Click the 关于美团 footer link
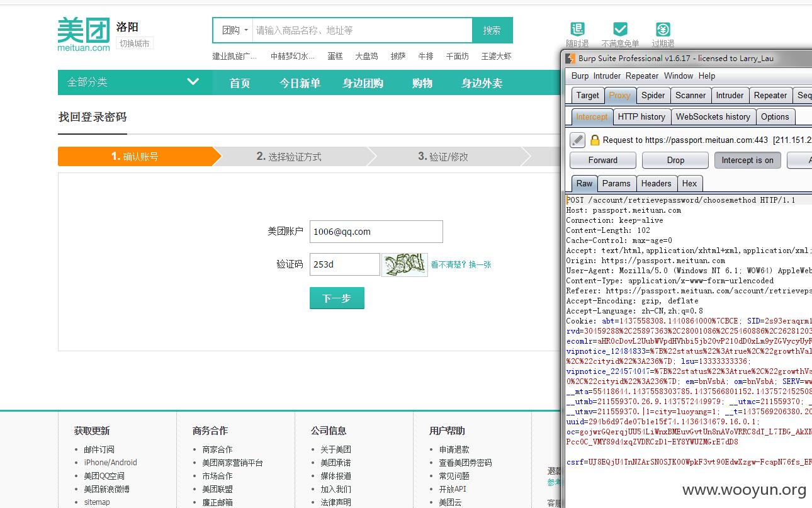Viewport: 812px width, 508px height. pyautogui.click(x=336, y=449)
